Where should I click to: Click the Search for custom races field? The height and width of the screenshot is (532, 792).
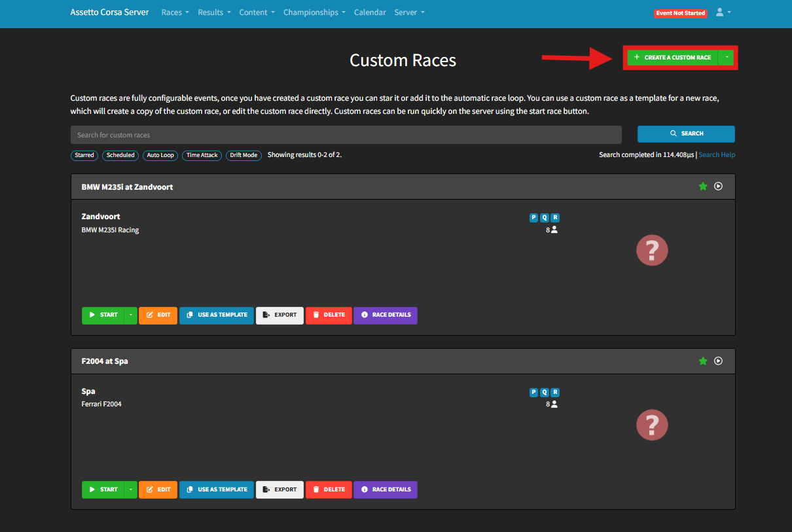click(346, 135)
